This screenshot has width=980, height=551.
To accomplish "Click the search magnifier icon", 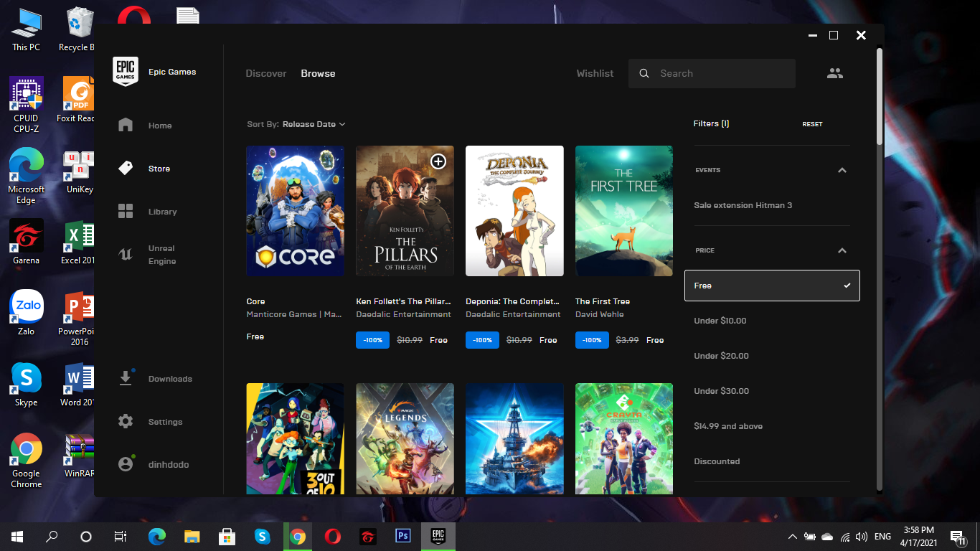I will pyautogui.click(x=644, y=73).
